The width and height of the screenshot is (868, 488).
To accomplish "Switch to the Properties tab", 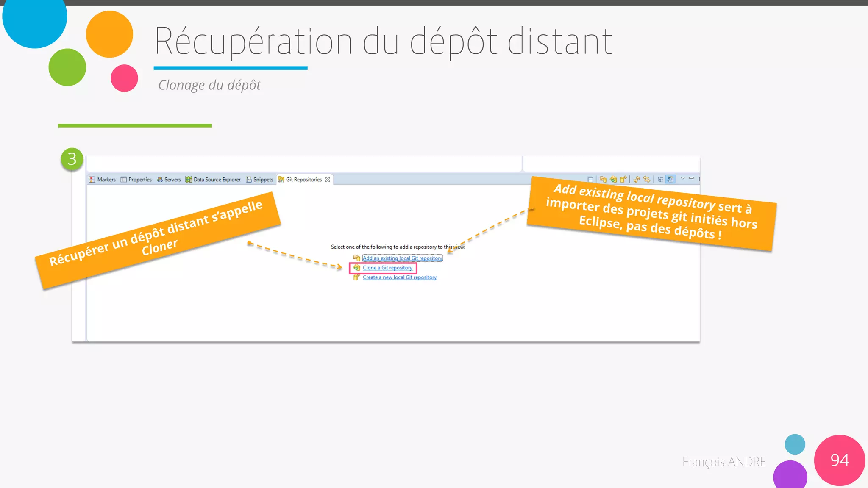I will pos(136,180).
